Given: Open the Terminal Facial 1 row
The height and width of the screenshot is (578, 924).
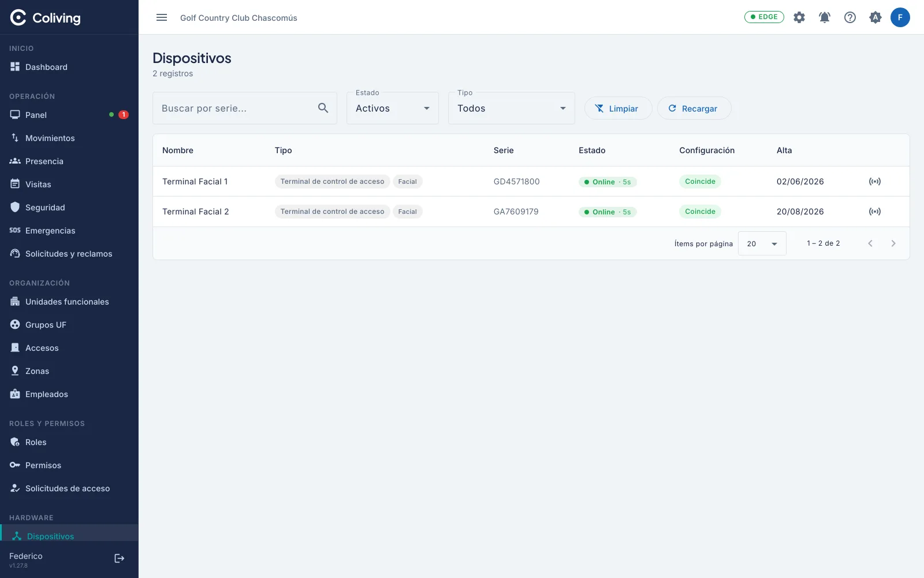Looking at the screenshot, I should [531, 181].
